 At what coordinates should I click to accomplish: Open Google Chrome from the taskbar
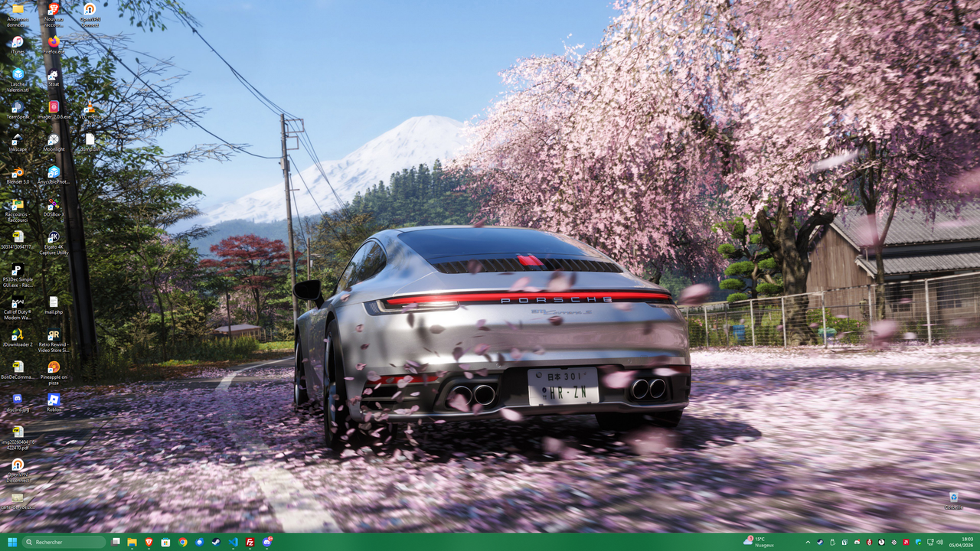[182, 542]
